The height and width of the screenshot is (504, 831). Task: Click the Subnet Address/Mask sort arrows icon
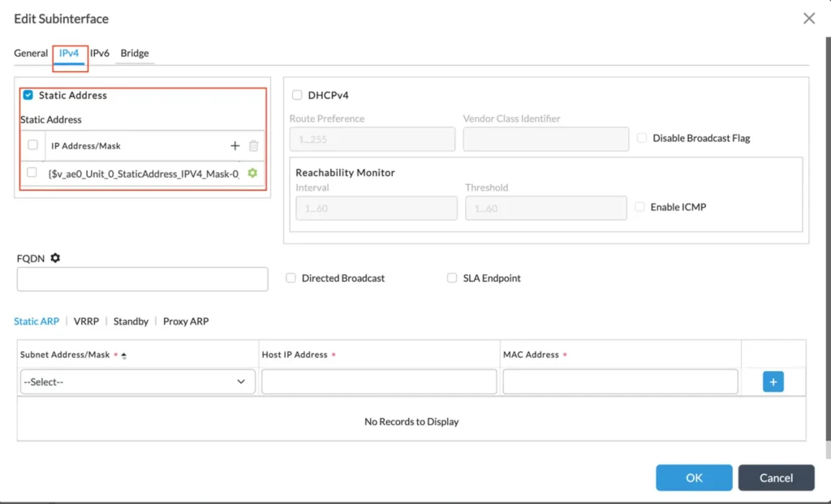coord(123,355)
